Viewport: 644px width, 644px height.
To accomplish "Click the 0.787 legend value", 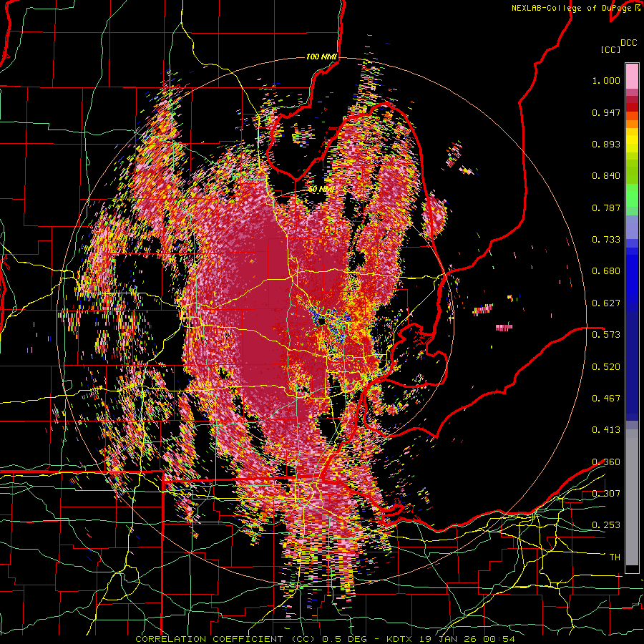I will click(x=606, y=208).
